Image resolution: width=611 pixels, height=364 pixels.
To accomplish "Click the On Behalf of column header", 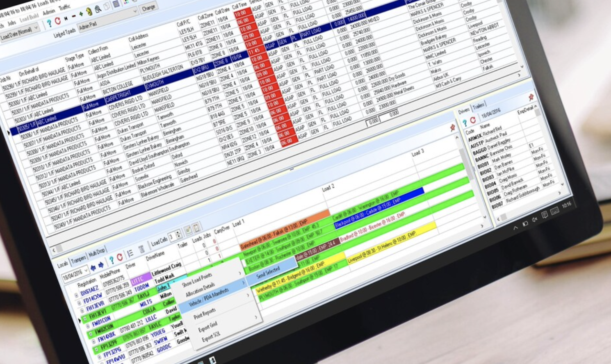I will point(29,72).
